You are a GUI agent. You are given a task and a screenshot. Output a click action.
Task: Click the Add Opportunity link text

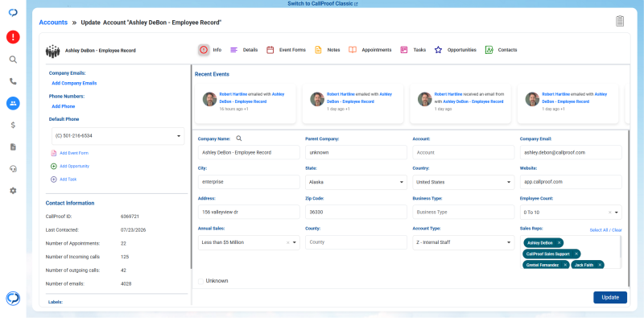[74, 167]
